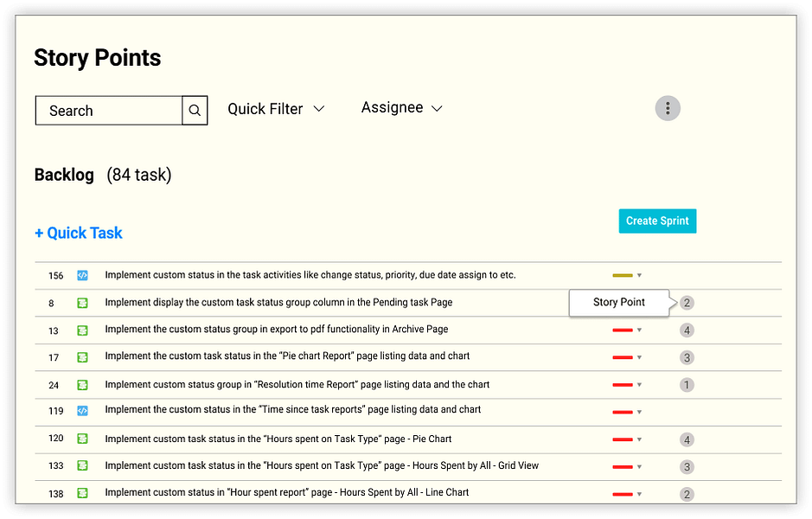This screenshot has height=519, width=812.
Task: Click task ID 13
Action: [x=54, y=331]
